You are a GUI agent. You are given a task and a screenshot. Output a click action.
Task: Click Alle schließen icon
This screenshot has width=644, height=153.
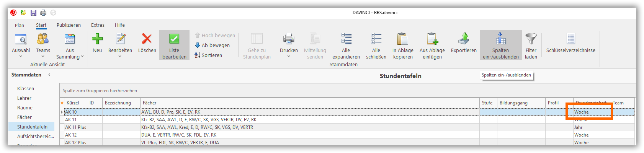tap(376, 39)
